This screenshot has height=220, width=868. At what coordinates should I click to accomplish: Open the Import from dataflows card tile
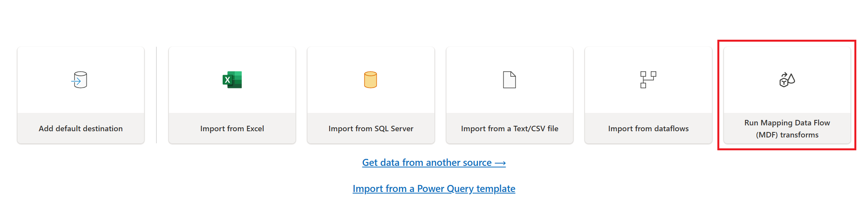(648, 95)
